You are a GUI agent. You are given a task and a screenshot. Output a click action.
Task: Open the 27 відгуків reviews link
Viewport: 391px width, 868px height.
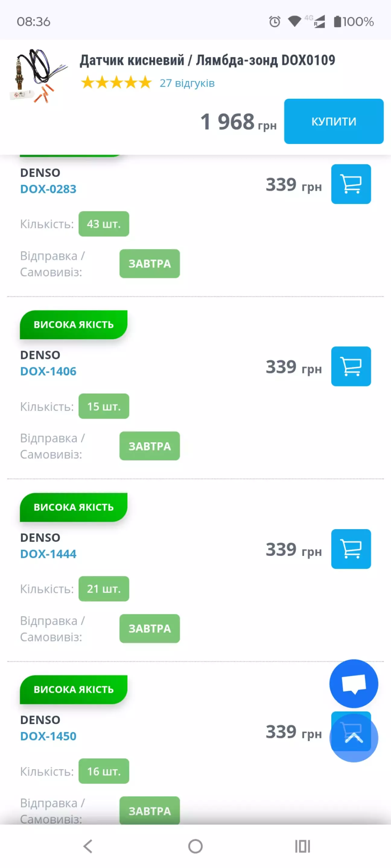187,83
